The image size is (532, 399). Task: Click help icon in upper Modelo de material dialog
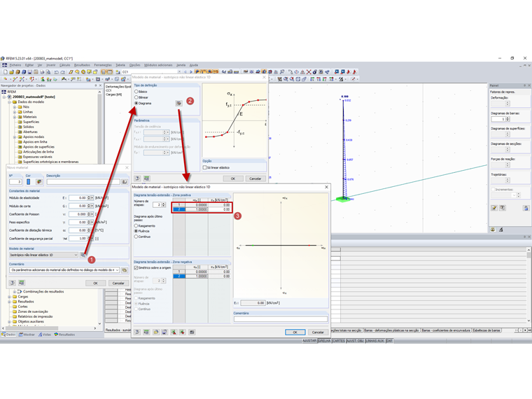point(137,178)
